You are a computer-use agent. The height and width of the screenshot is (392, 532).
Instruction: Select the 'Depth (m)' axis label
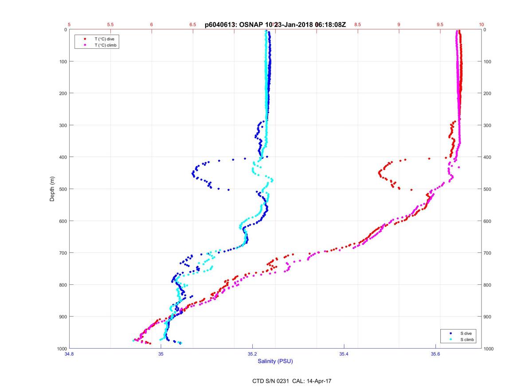pos(52,189)
